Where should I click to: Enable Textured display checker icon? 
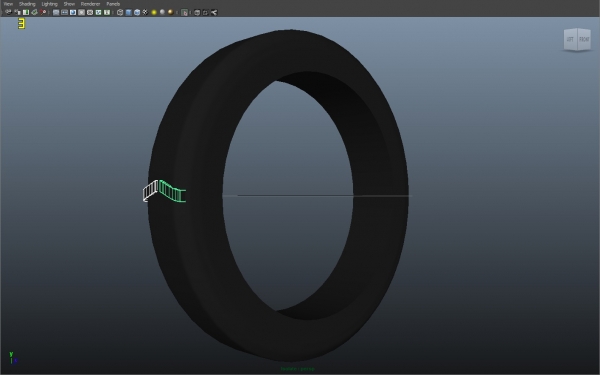point(145,12)
